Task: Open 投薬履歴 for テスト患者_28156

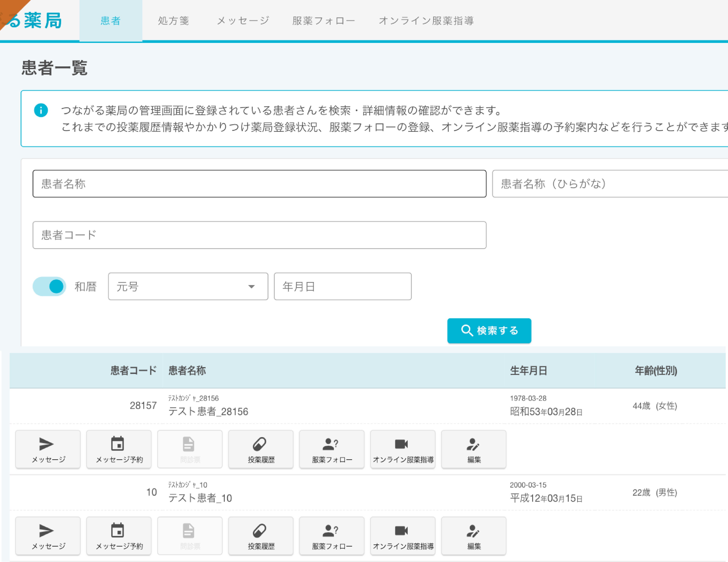Action: click(261, 449)
